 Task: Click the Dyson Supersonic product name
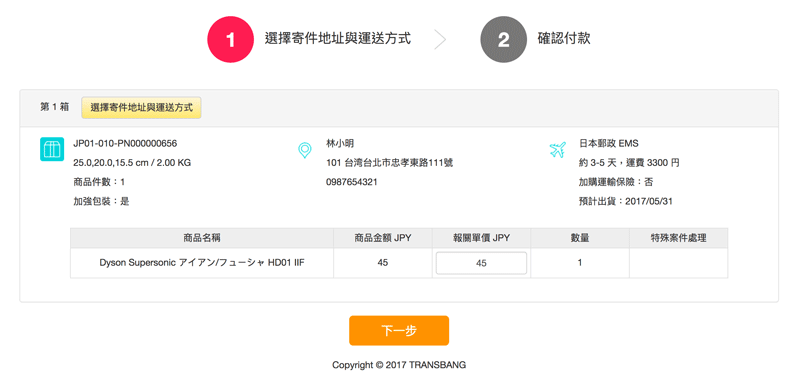coord(202,263)
